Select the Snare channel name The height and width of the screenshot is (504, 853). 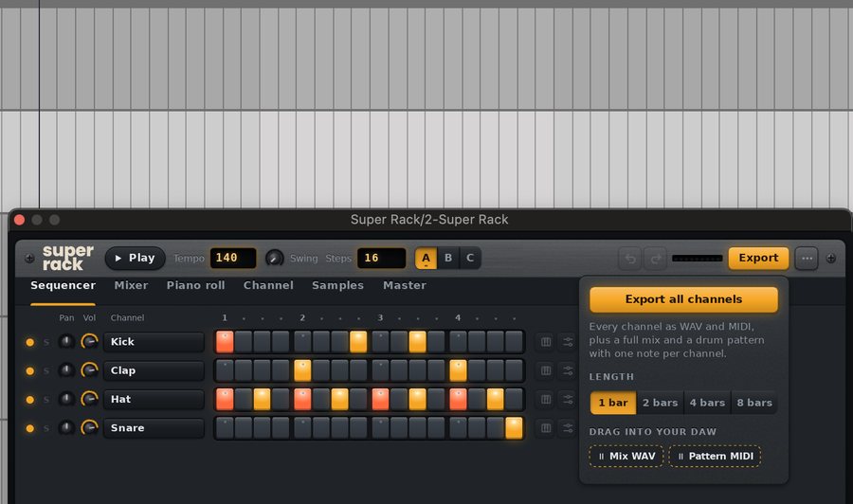154,428
